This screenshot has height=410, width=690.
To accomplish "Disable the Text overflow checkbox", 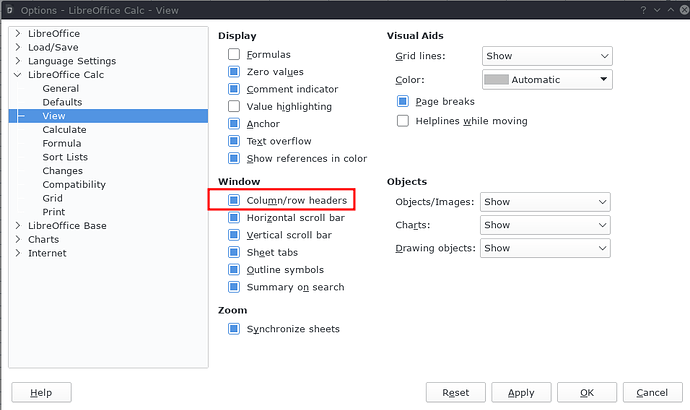I will [x=234, y=141].
